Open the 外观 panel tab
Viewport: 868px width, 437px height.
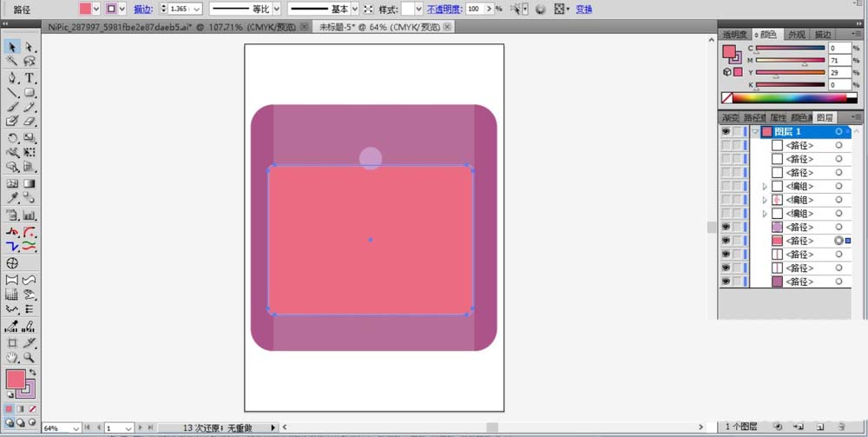[796, 35]
